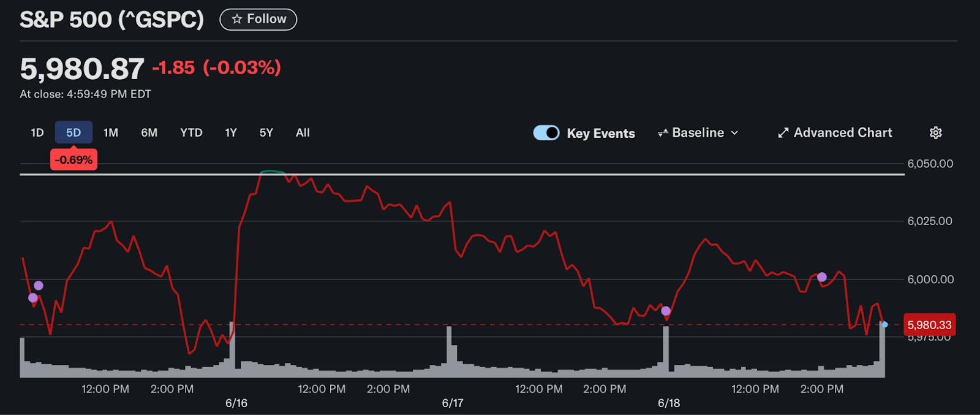Screen dimensions: 980x415
Task: Click the (-0.03%) percent change value
Action: pyautogui.click(x=242, y=67)
